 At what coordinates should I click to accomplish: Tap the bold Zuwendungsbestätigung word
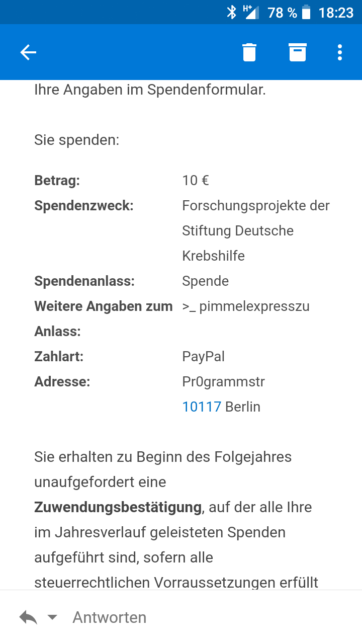[x=118, y=507]
